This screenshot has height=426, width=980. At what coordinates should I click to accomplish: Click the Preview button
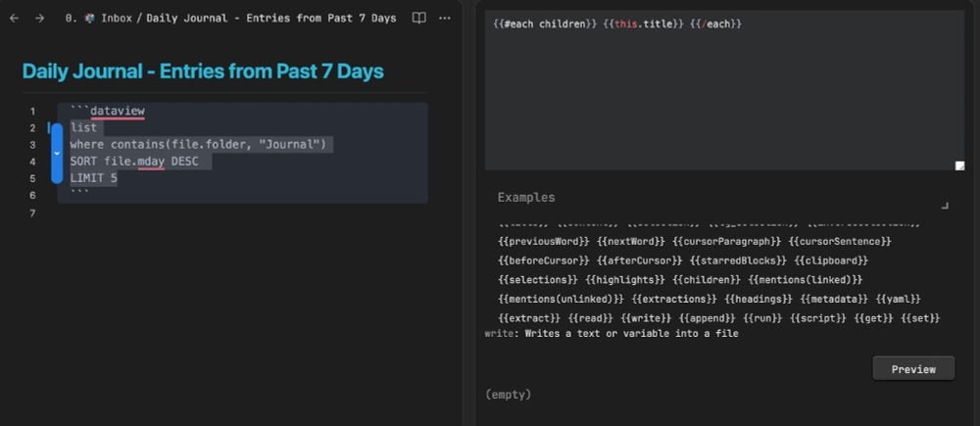913,368
